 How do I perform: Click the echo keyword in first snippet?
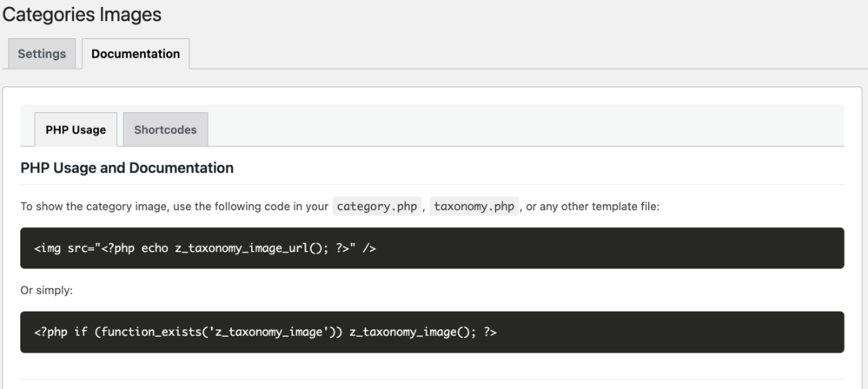point(155,248)
